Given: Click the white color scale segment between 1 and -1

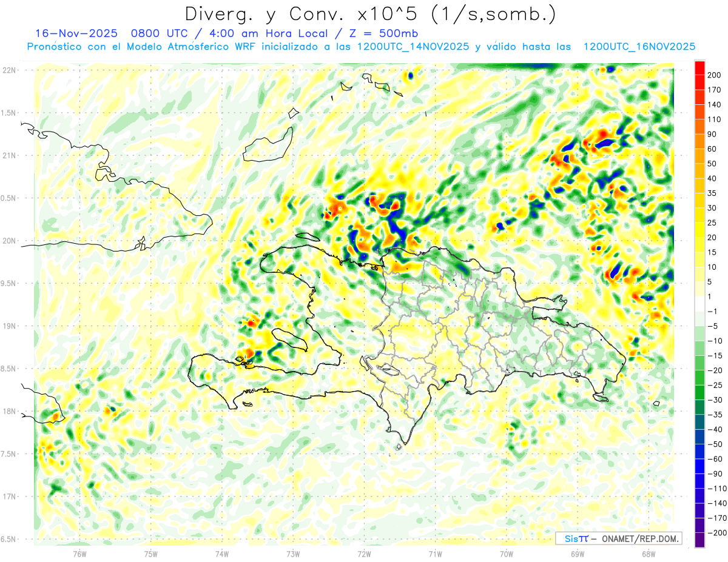Looking at the screenshot, I should click(x=699, y=304).
